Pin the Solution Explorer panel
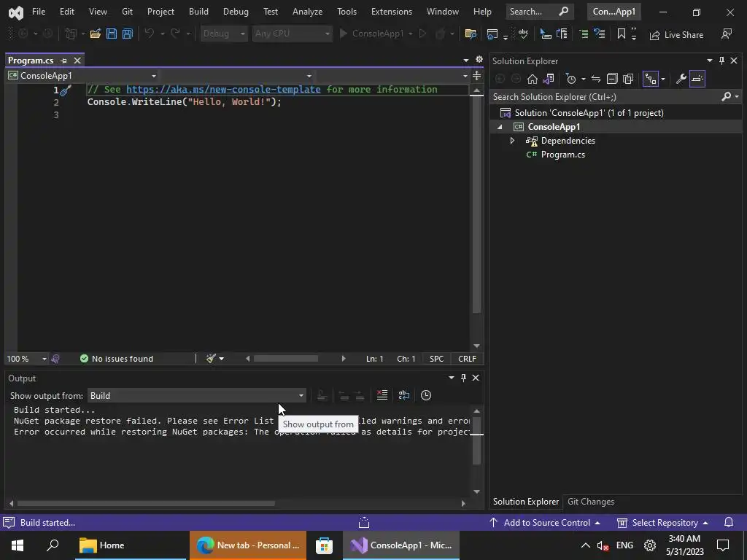Viewport: 747px width, 560px height. 721,61
